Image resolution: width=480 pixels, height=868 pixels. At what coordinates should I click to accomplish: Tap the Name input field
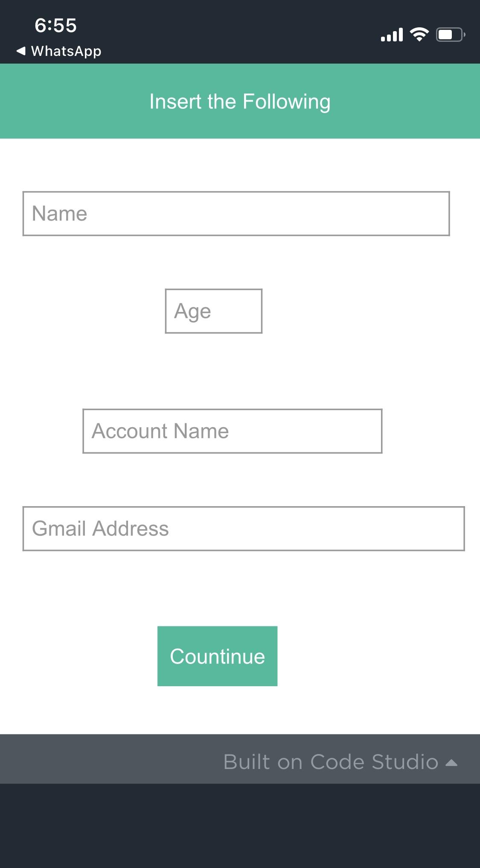click(x=236, y=213)
